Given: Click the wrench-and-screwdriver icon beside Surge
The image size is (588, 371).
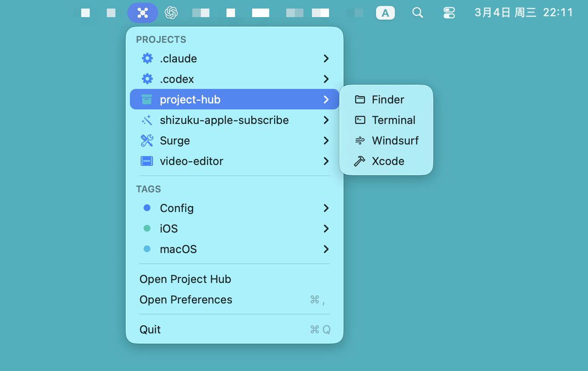Looking at the screenshot, I should (x=147, y=140).
